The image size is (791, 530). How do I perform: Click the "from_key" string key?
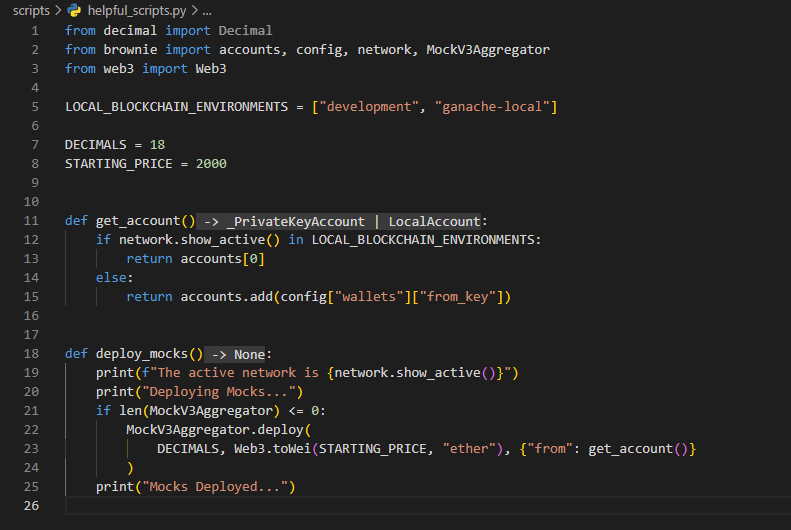(x=458, y=297)
